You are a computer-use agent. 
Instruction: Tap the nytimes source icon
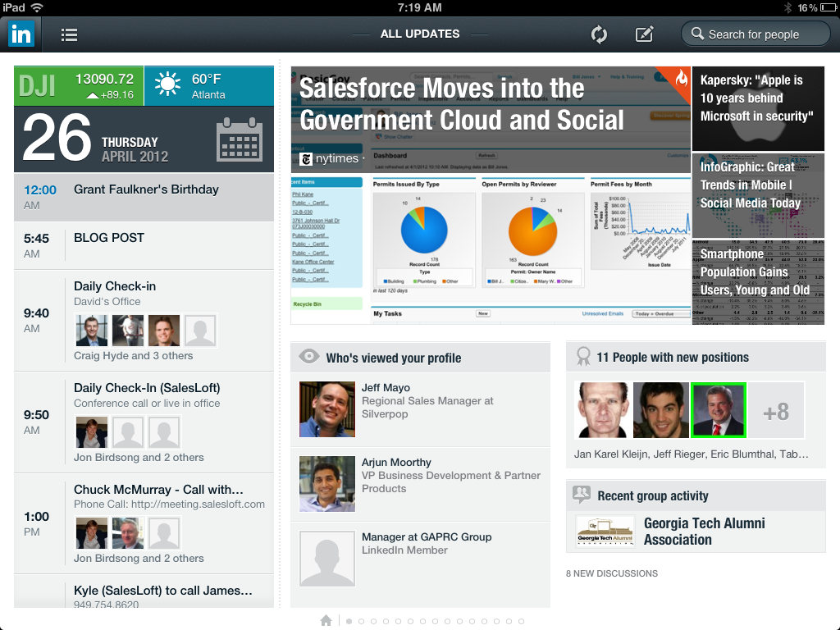306,158
